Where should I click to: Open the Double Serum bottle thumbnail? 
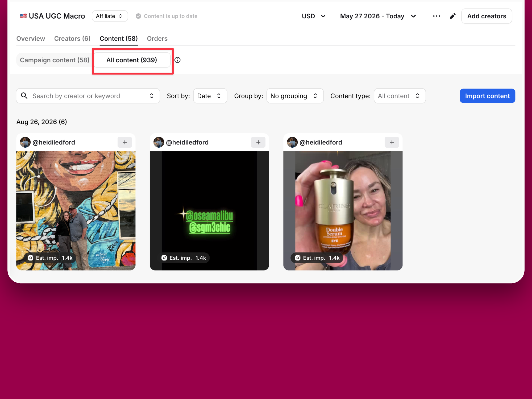click(343, 211)
